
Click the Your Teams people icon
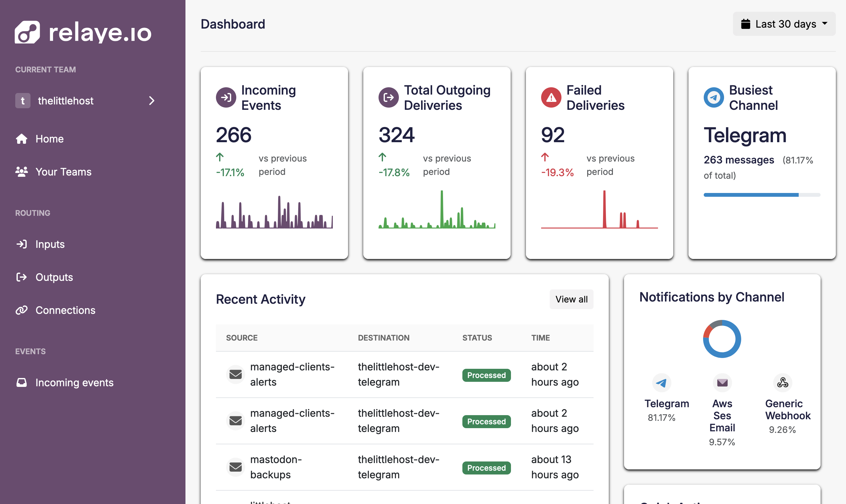(22, 172)
